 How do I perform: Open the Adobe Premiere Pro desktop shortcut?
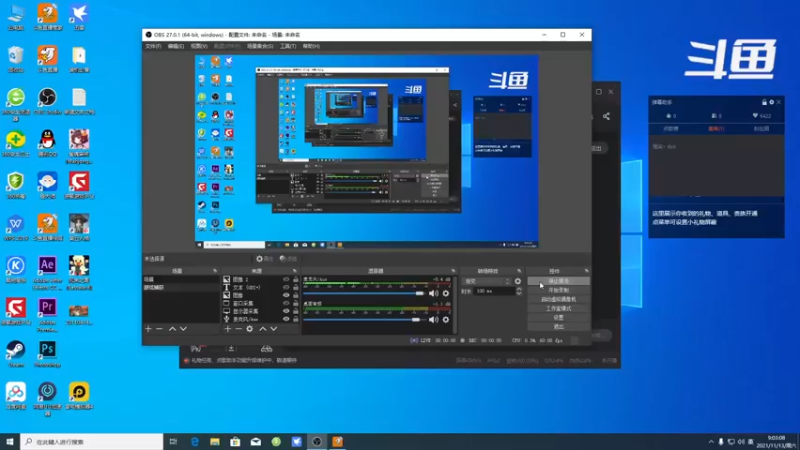pyautogui.click(x=47, y=315)
